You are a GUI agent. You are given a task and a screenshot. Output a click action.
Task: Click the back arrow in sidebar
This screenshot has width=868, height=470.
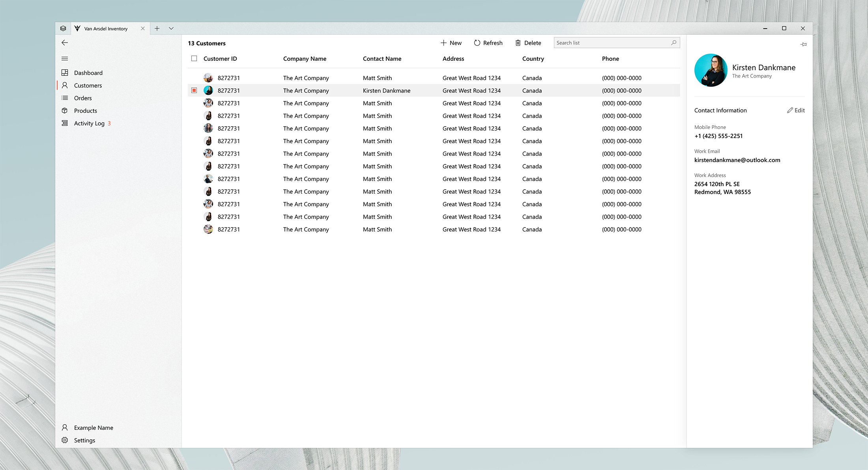click(x=65, y=43)
